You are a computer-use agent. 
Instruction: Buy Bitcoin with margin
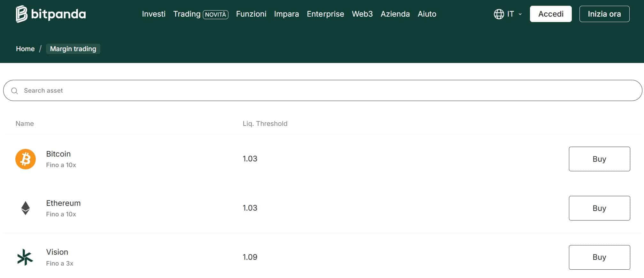pos(599,159)
